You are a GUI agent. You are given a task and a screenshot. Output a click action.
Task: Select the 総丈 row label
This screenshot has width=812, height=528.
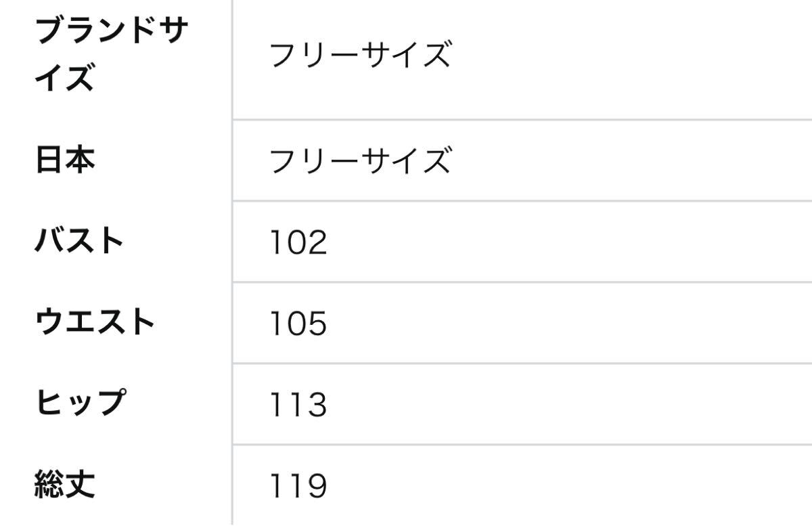[x=65, y=485]
